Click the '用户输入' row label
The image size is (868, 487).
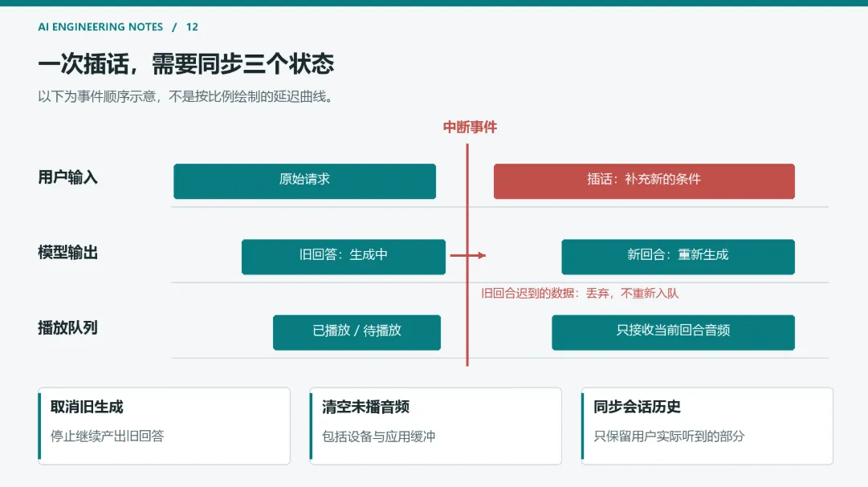(67, 177)
